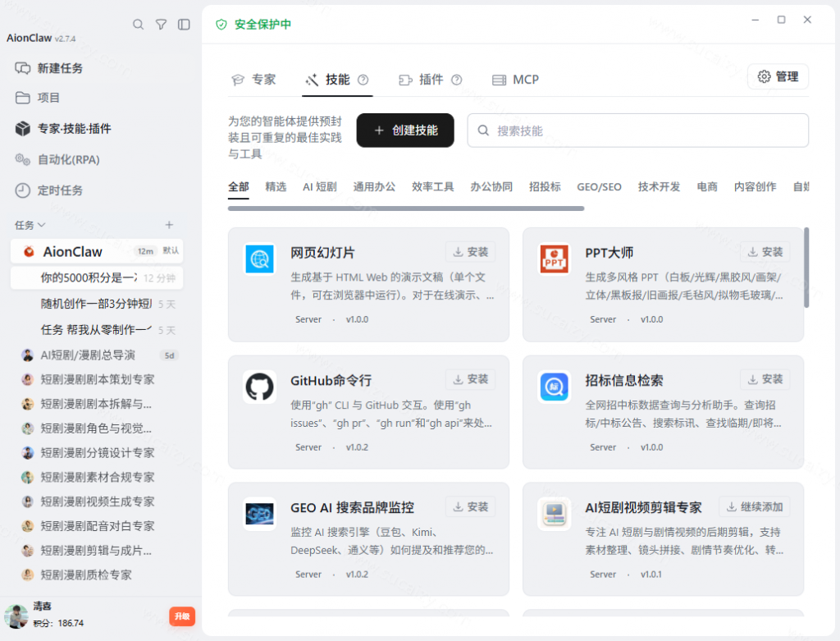The image size is (840, 641).
Task: Click the search icon in the sidebar header
Action: tap(138, 24)
